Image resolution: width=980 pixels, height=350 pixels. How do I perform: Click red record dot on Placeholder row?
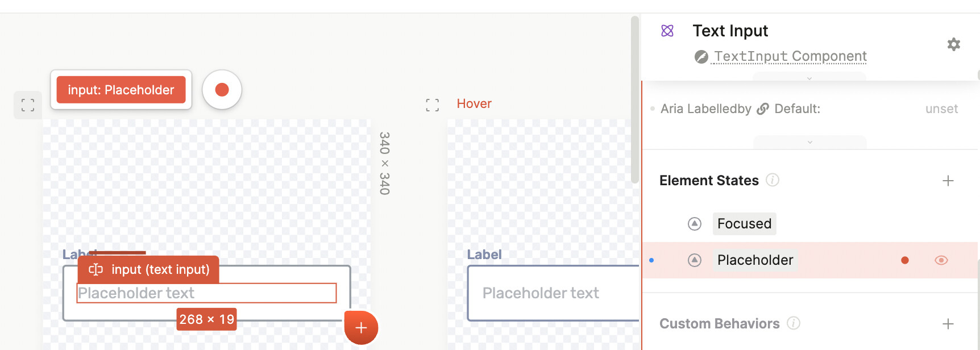[904, 260]
